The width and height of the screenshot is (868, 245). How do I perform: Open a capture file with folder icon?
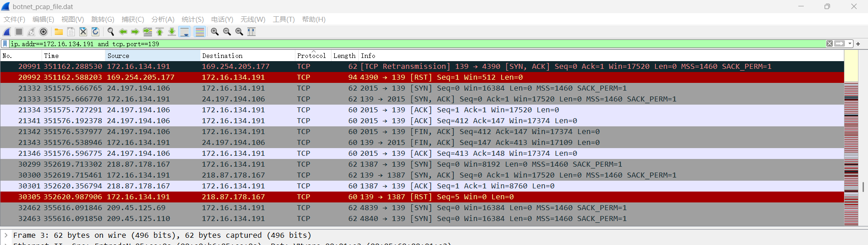pos(59,32)
